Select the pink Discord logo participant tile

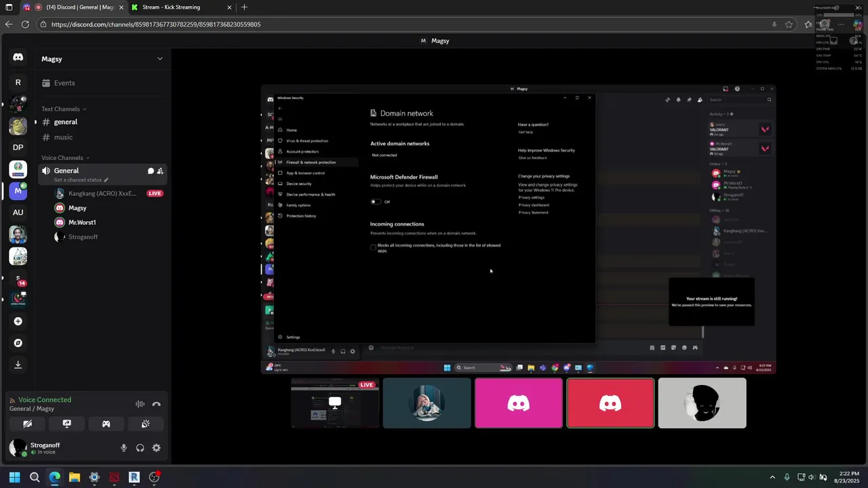[x=519, y=403]
